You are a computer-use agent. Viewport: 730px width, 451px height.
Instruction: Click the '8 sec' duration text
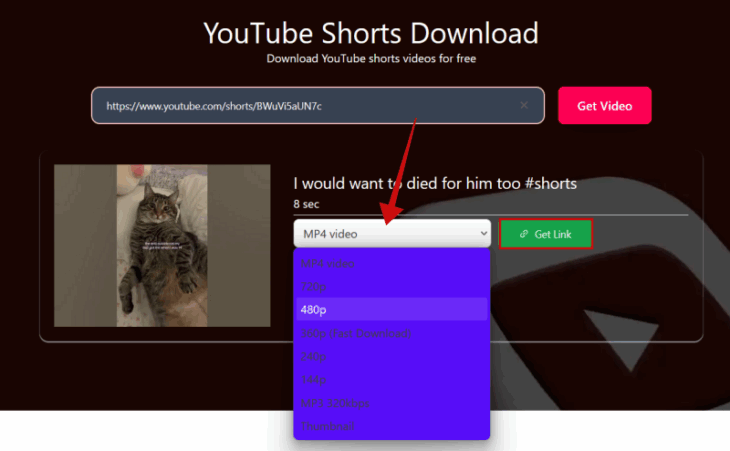[x=306, y=204]
